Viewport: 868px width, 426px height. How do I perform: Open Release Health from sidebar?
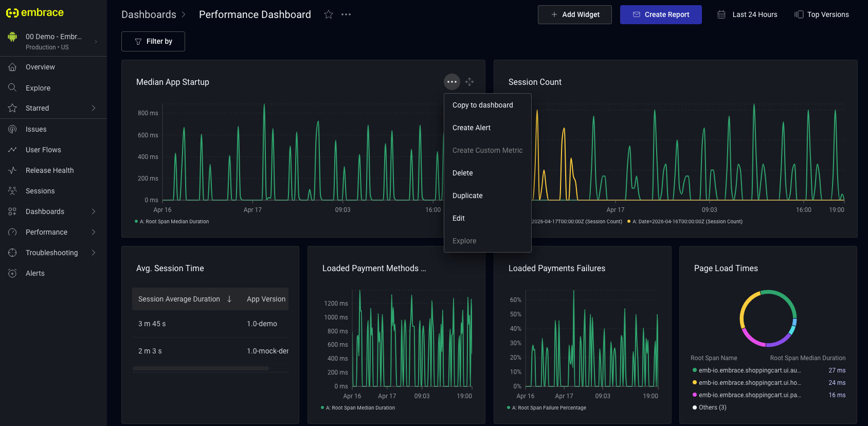click(x=49, y=170)
